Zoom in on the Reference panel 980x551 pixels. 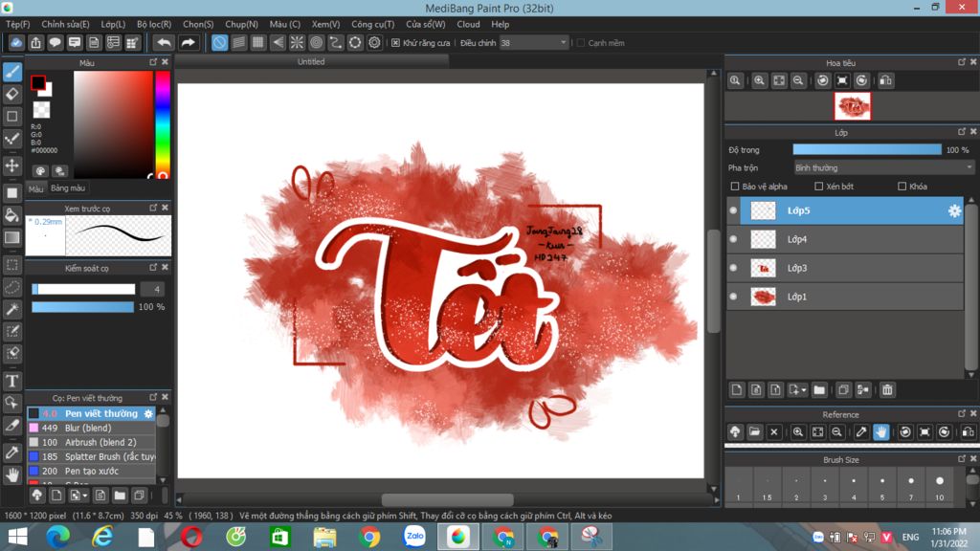pyautogui.click(x=798, y=431)
